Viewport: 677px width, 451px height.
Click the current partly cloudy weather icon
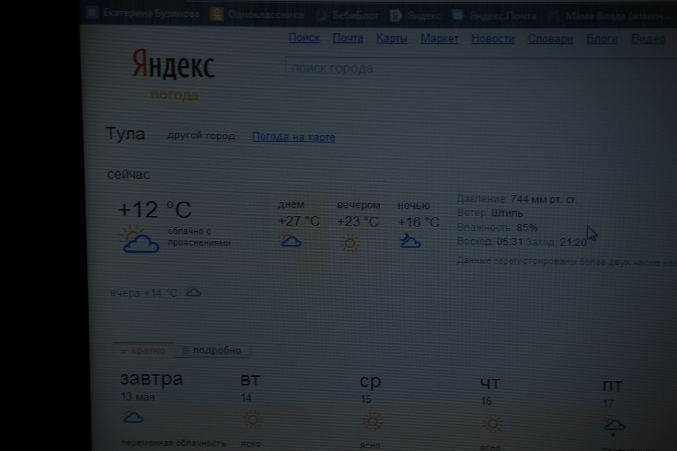pyautogui.click(x=139, y=241)
